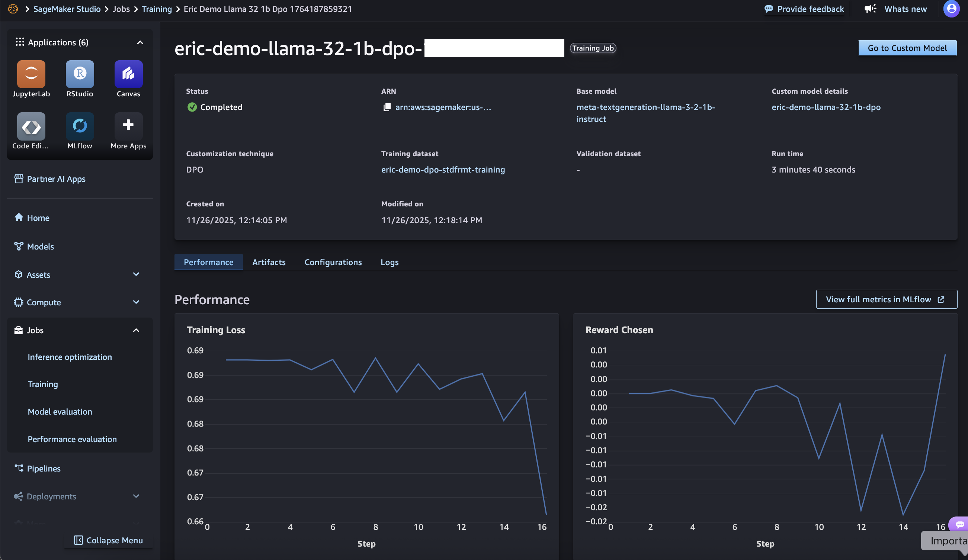The width and height of the screenshot is (968, 560).
Task: Collapse the Jobs section chevron
Action: [136, 330]
